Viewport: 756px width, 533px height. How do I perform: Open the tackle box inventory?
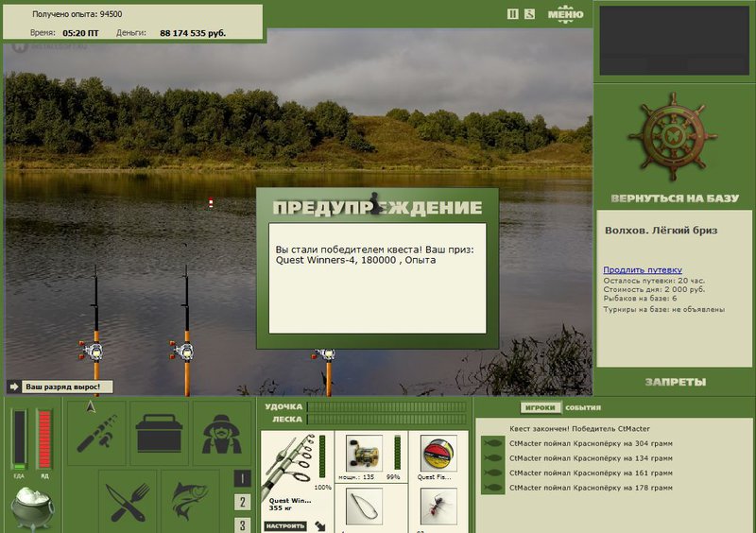(159, 433)
